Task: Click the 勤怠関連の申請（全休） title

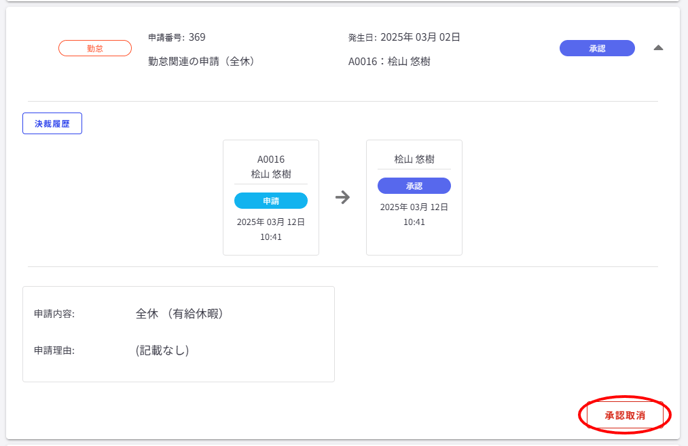Action: coord(202,61)
